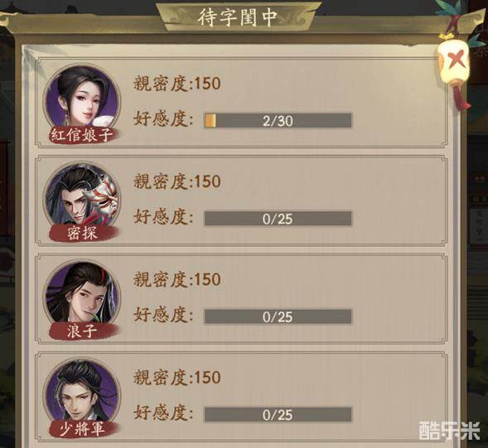
Task: Click 少將軍's 0/25 好感度 bar
Action: [278, 415]
